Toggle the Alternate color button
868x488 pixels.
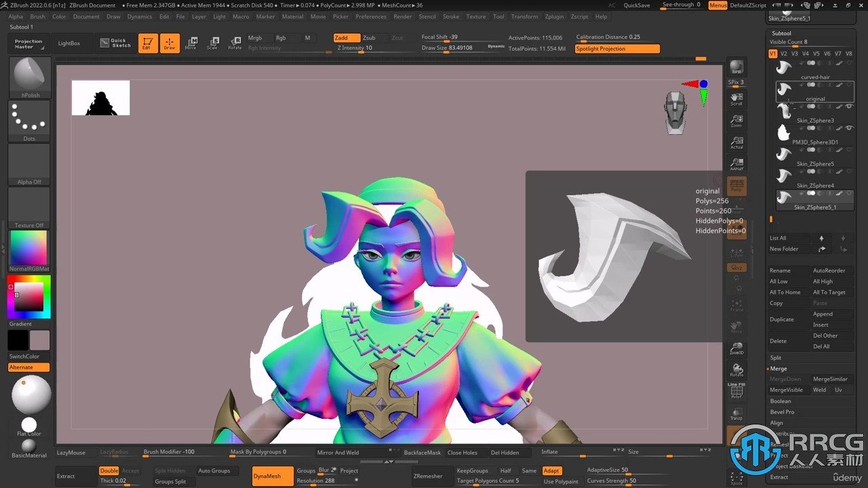point(28,367)
